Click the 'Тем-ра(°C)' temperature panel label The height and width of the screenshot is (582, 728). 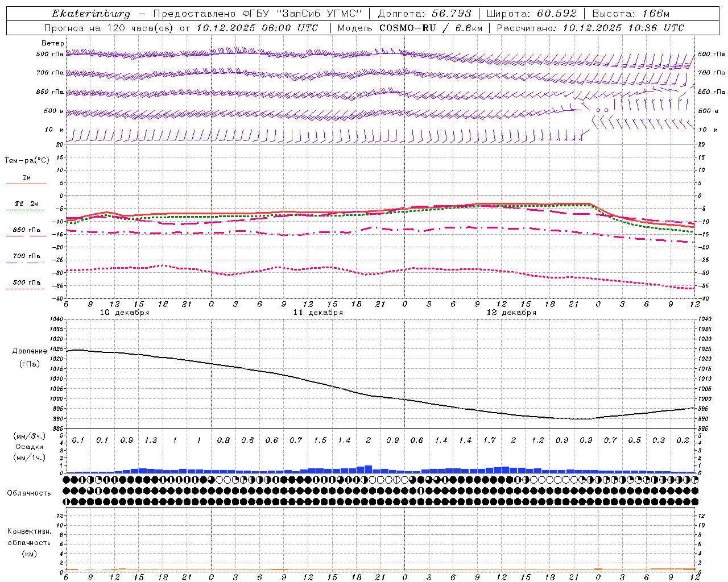tap(27, 161)
